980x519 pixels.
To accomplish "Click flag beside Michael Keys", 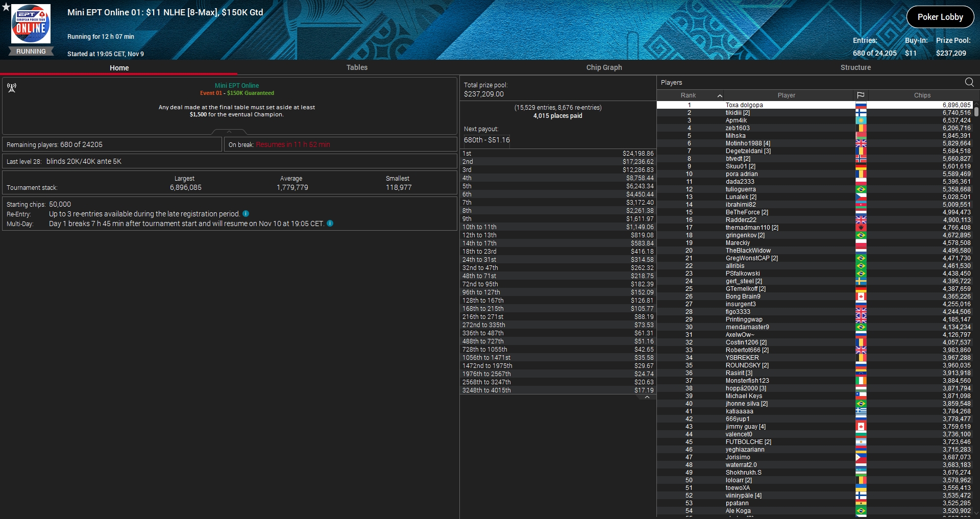I will (861, 396).
